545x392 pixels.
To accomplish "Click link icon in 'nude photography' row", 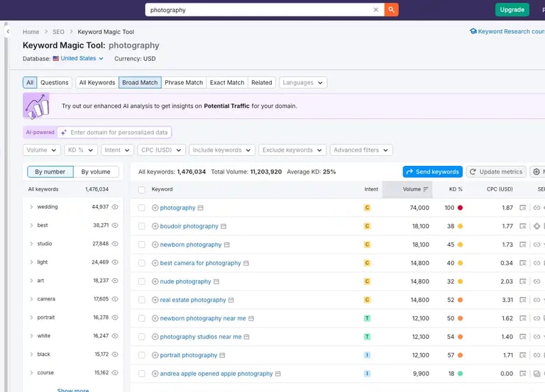I will [x=536, y=281].
